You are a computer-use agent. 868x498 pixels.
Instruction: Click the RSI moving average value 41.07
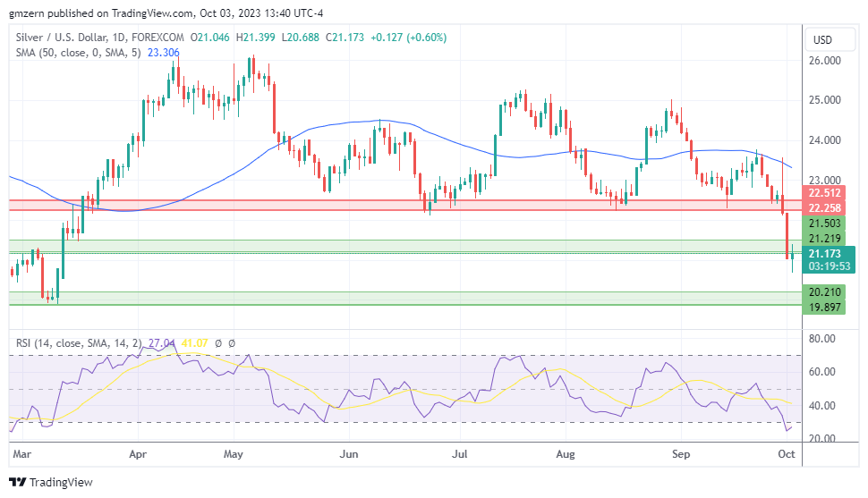[x=194, y=343]
